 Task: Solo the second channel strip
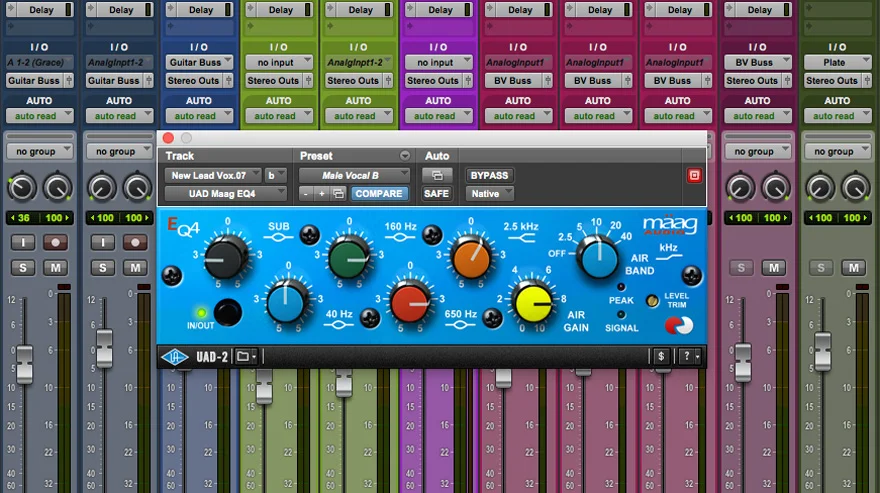[x=103, y=268]
